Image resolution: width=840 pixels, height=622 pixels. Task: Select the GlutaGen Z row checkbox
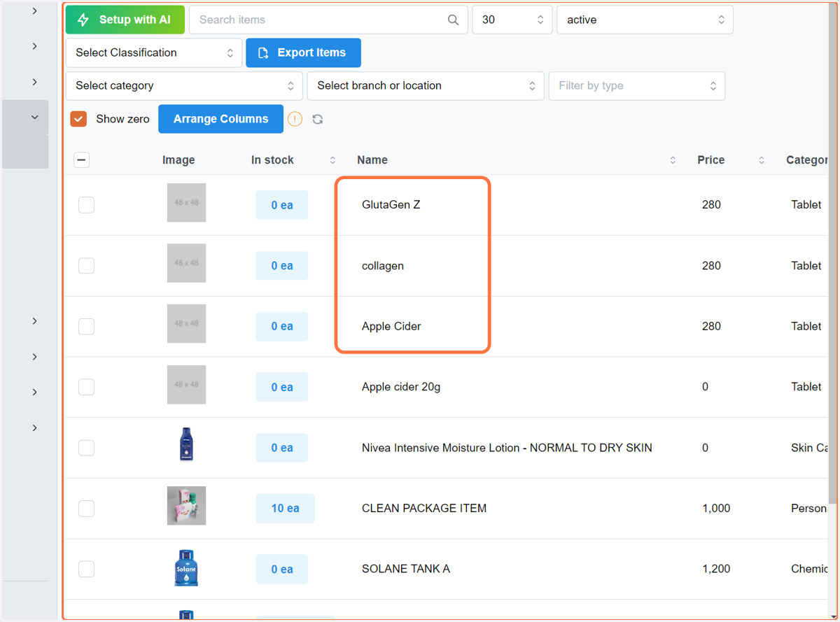point(86,205)
